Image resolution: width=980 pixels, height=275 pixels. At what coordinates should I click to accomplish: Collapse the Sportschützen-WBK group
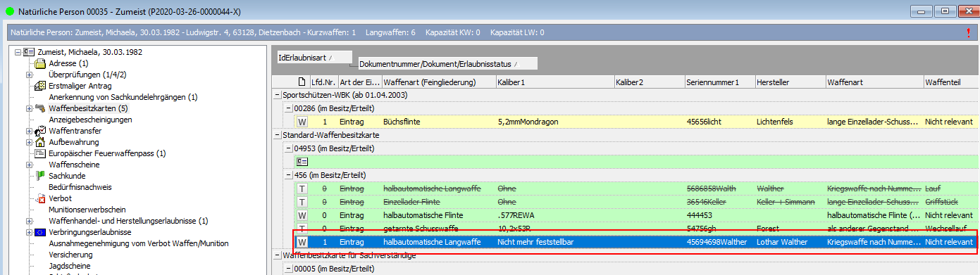[x=278, y=95]
